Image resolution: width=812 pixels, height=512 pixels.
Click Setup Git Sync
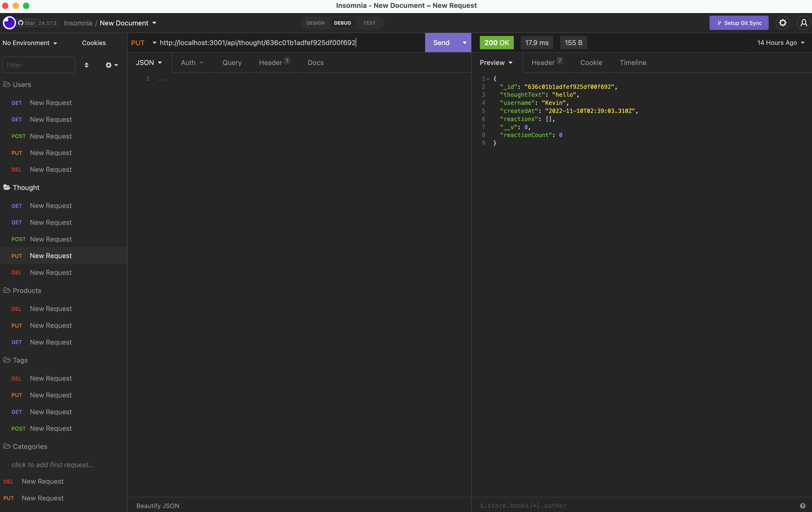(x=739, y=23)
